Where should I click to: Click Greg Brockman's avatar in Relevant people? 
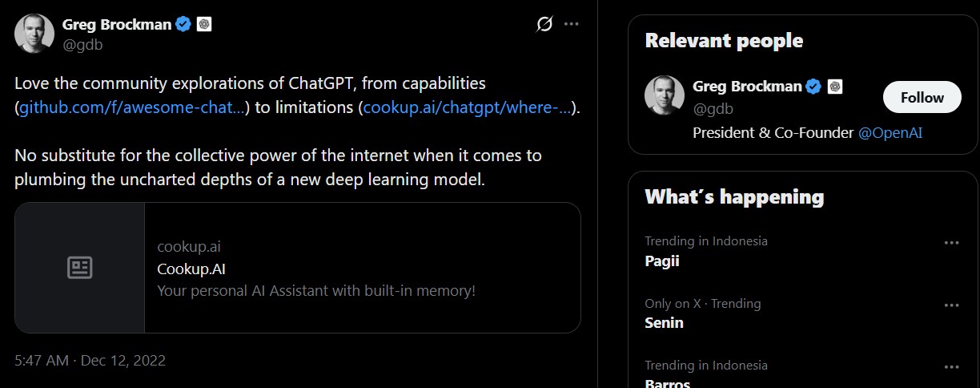click(665, 96)
